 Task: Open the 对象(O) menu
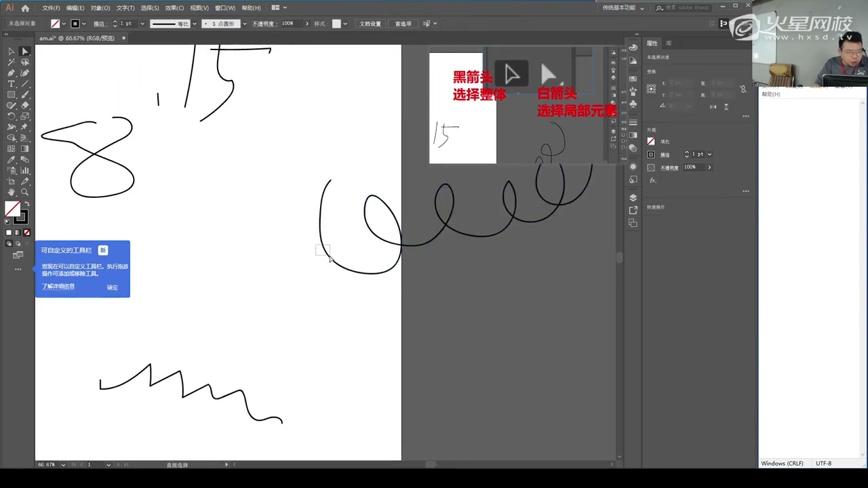[100, 8]
